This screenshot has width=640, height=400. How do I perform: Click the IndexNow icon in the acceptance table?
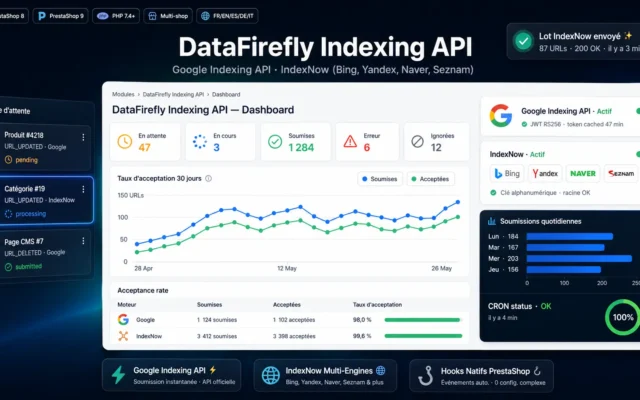(123, 336)
